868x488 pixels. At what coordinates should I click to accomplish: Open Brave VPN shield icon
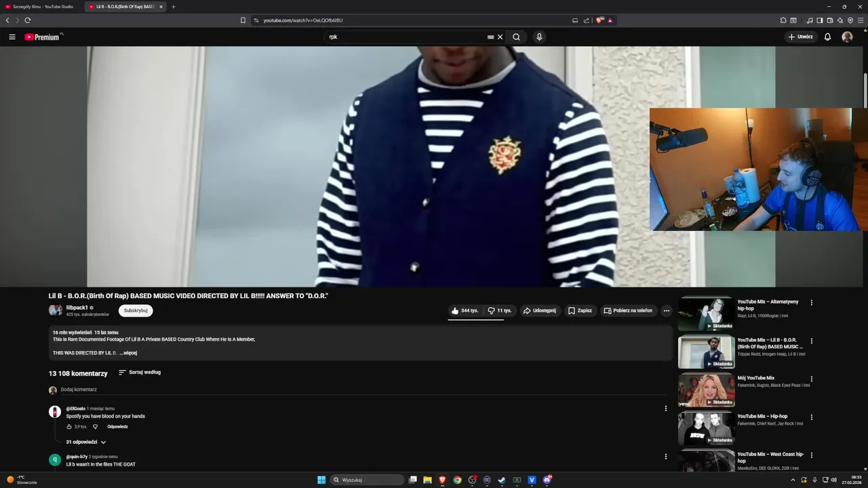tap(850, 20)
